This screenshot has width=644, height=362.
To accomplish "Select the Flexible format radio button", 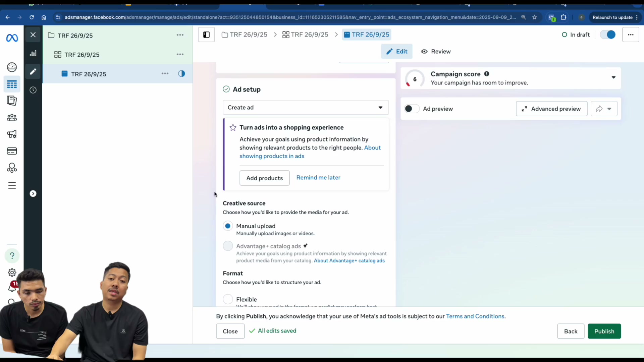I will pyautogui.click(x=228, y=299).
